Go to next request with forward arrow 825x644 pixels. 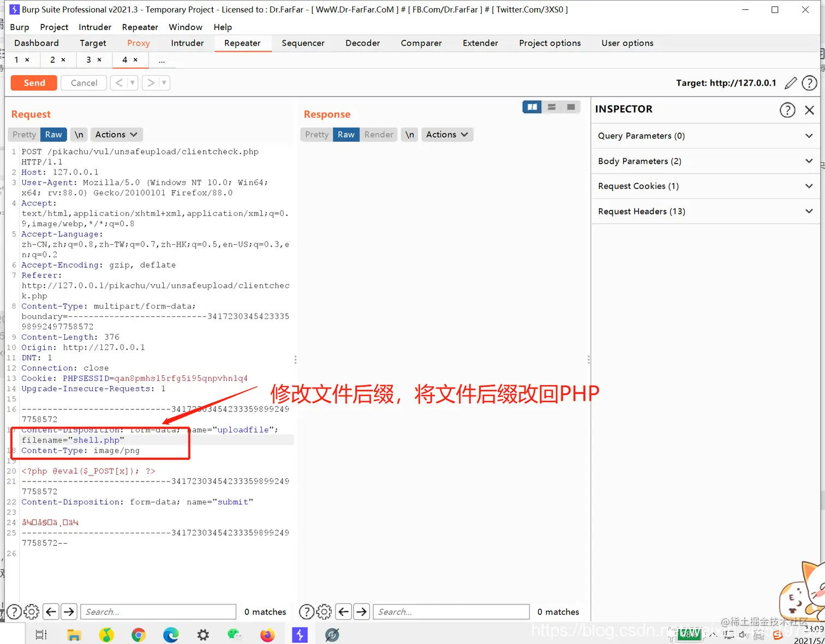coord(151,83)
